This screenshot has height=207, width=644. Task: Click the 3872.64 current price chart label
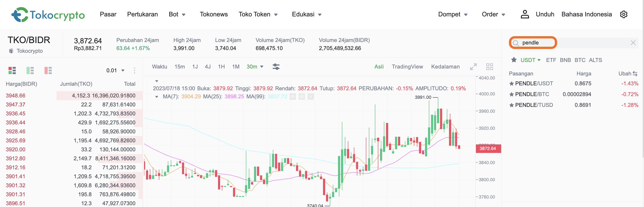(x=488, y=149)
